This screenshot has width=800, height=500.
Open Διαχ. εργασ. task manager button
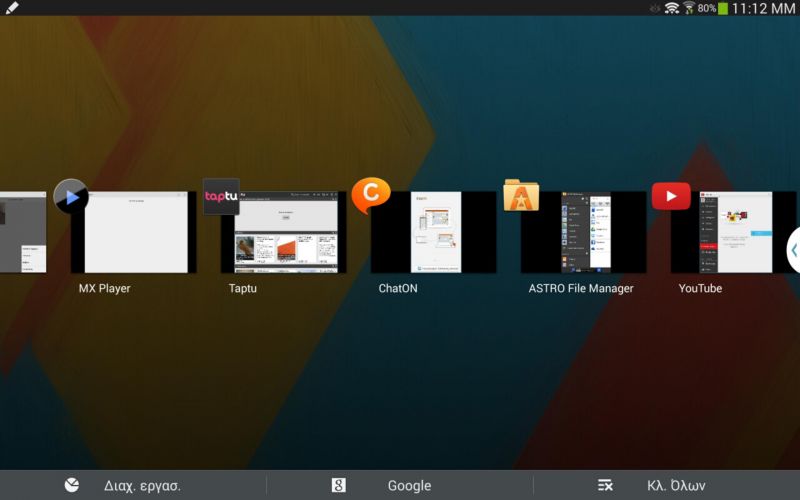pos(133,485)
